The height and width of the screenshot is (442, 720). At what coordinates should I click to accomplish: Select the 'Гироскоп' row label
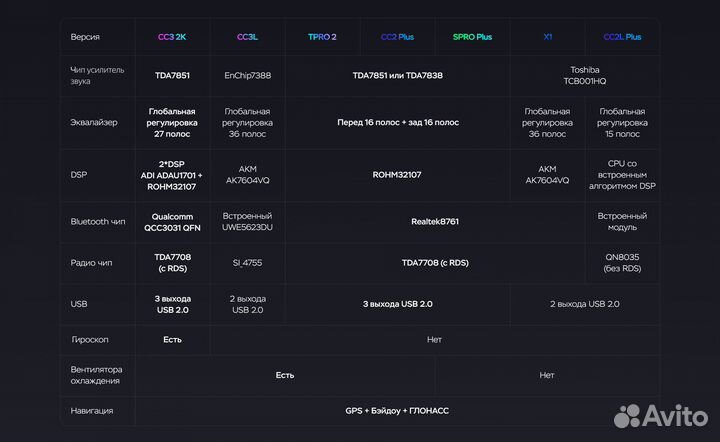pyautogui.click(x=90, y=340)
